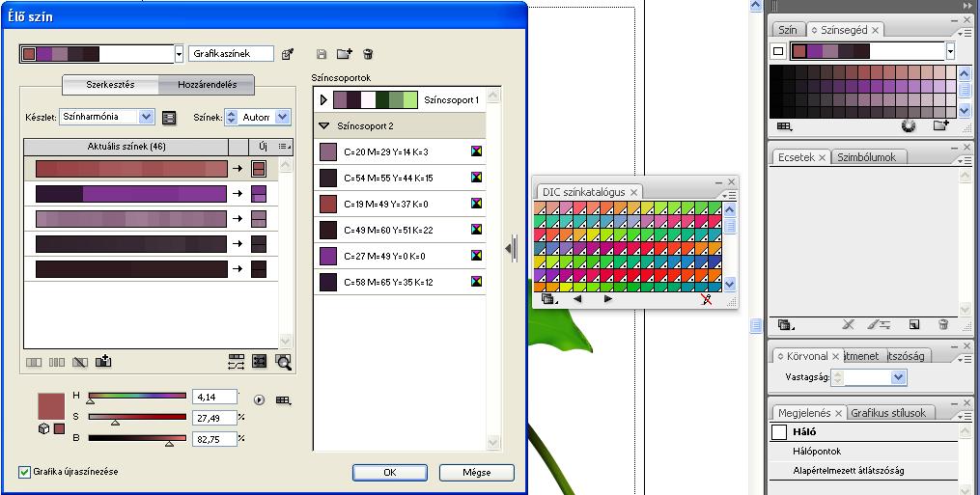Image resolution: width=980 pixels, height=495 pixels.
Task: Click the Grafikaszínek name field
Action: pos(232,54)
